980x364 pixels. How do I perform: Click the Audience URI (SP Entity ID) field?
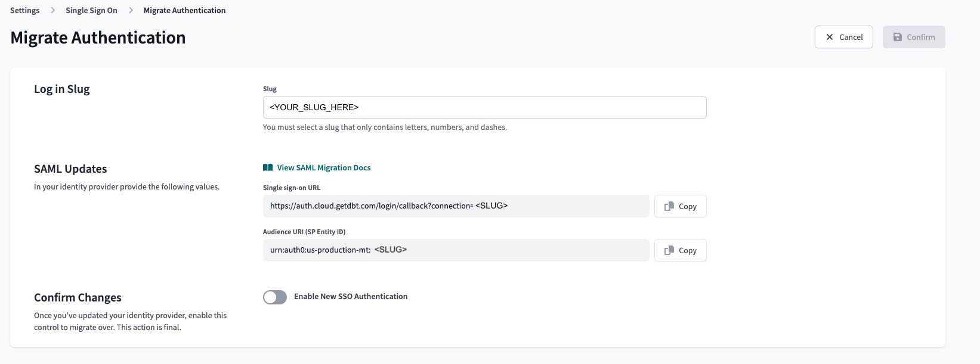456,250
